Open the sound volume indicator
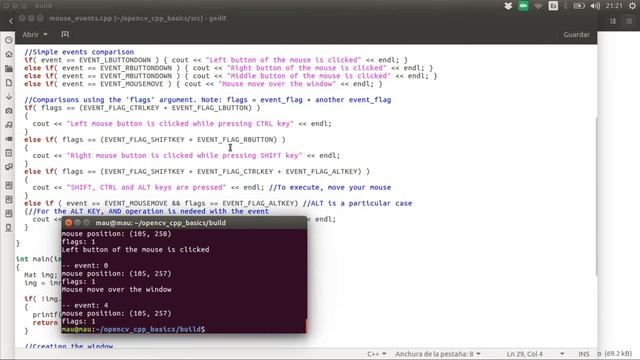640x360 pixels. [x=595, y=6]
